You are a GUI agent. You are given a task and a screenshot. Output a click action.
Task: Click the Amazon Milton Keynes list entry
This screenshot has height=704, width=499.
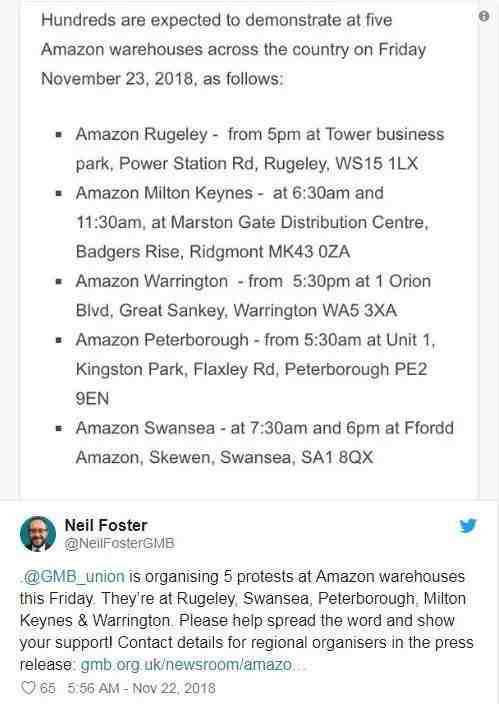(252, 222)
